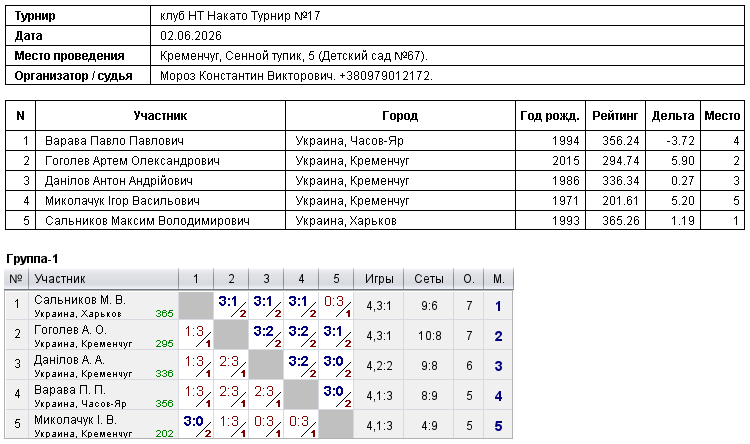
Task: Click rating value 356.24
Action: (621, 141)
